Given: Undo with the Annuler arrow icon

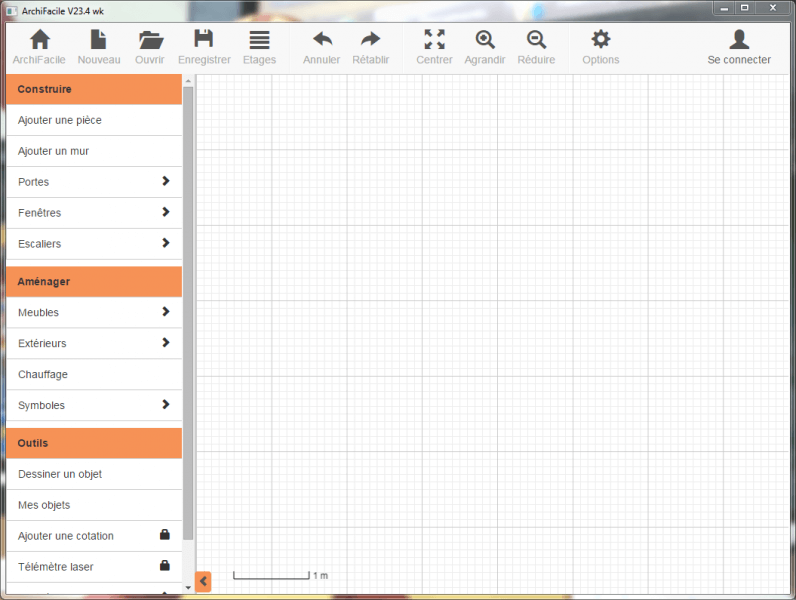Looking at the screenshot, I should point(322,39).
